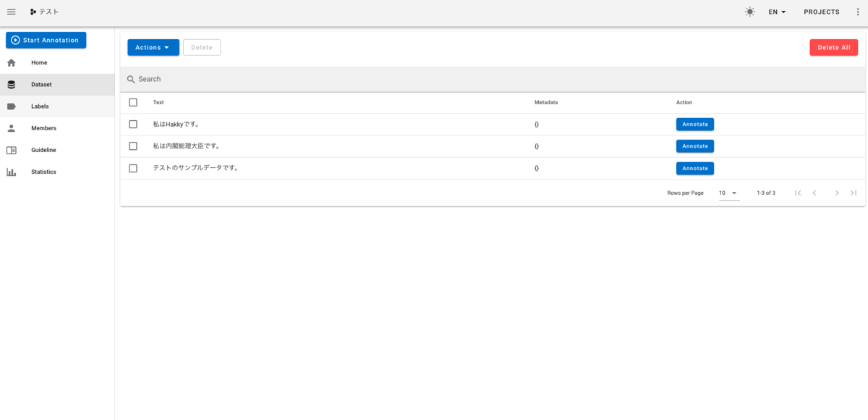Click the テスト project title
The height and width of the screenshot is (420, 868).
(49, 12)
